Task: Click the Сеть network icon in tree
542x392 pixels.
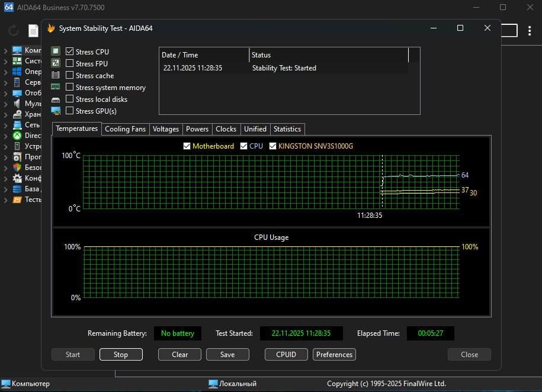Action: [17, 125]
